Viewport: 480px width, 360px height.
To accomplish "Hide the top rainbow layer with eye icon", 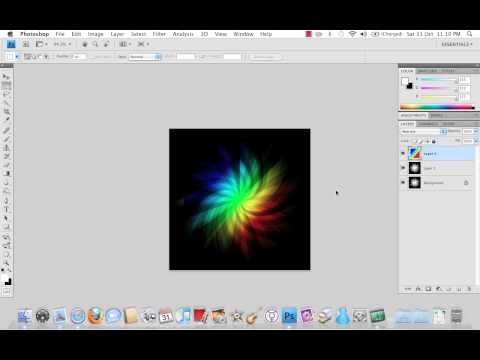I will pos(403,153).
